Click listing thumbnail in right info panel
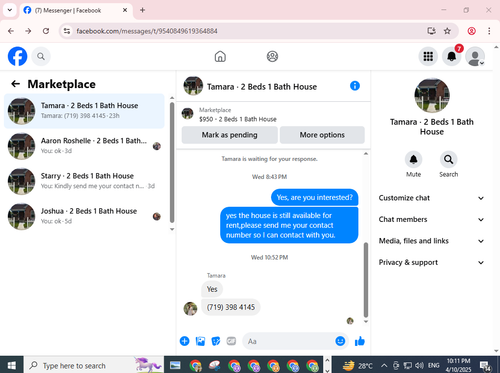 pos(432,95)
